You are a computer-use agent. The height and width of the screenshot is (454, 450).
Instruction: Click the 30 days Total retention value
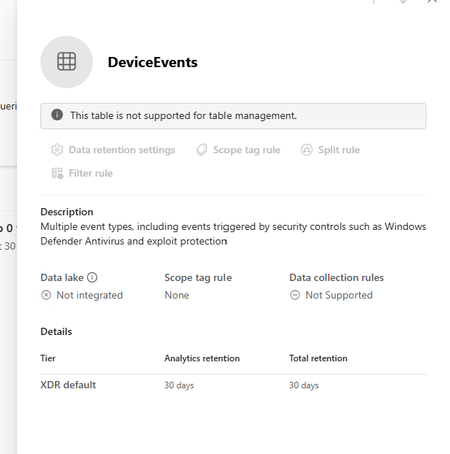(x=304, y=385)
